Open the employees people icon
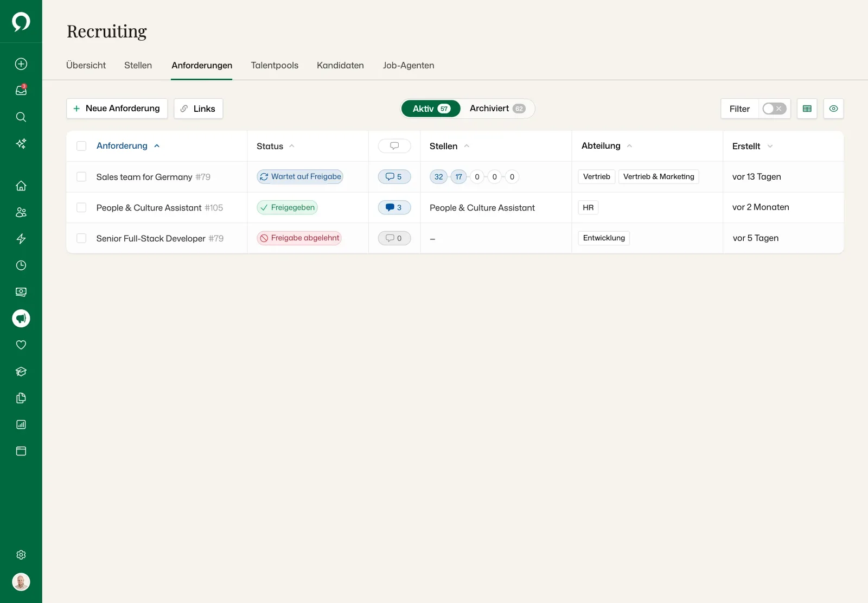Screen dimensions: 868x603 21,212
